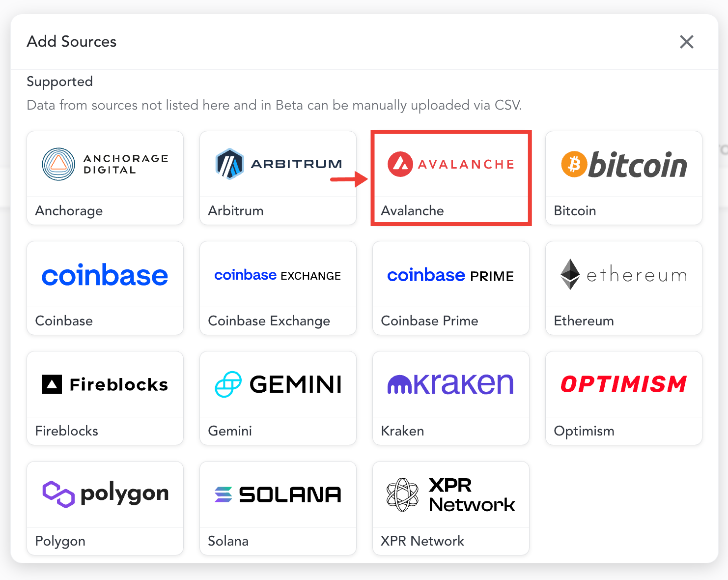Add Coinbase Exchange as a source

pos(278,289)
